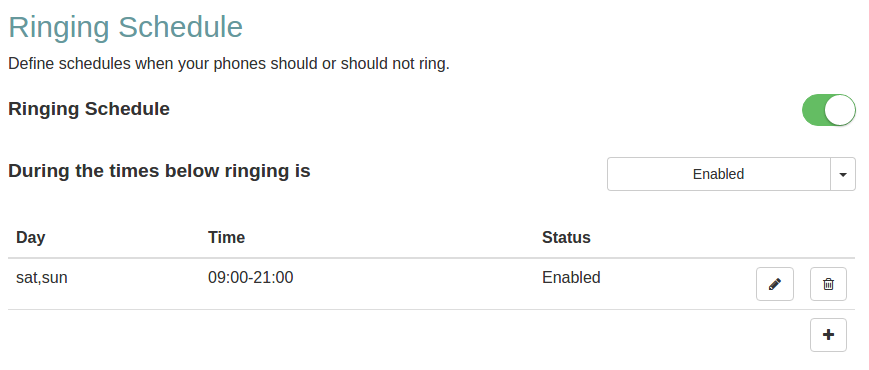
Task: Open the Enabled ringing mode dropdown
Action: coord(718,174)
